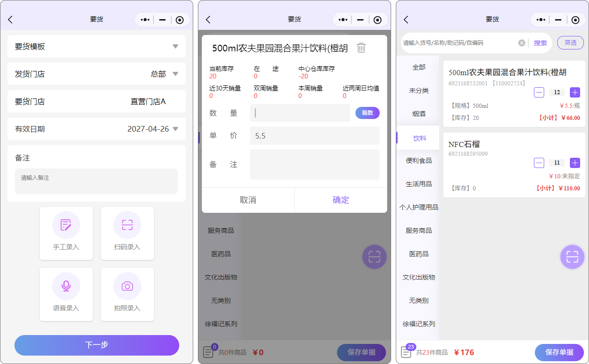Select 无类别 category on right screen
The image size is (589, 364).
[419, 301]
